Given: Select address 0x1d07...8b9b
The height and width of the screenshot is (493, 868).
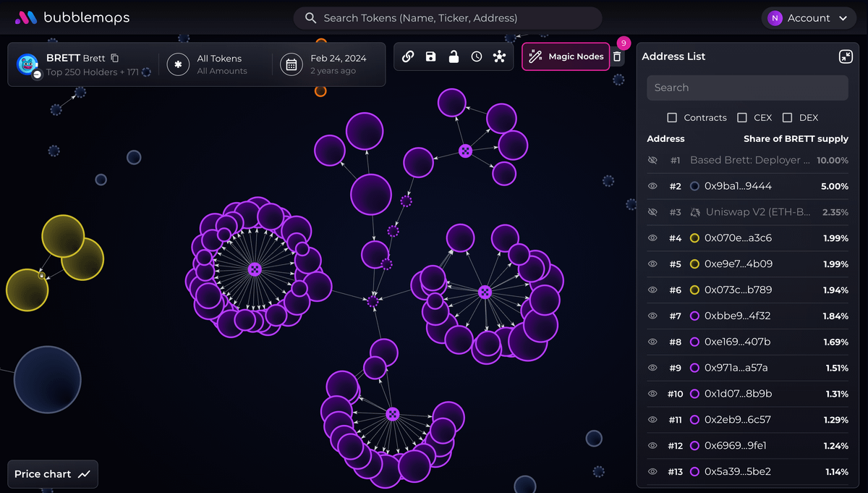Looking at the screenshot, I should coord(738,394).
